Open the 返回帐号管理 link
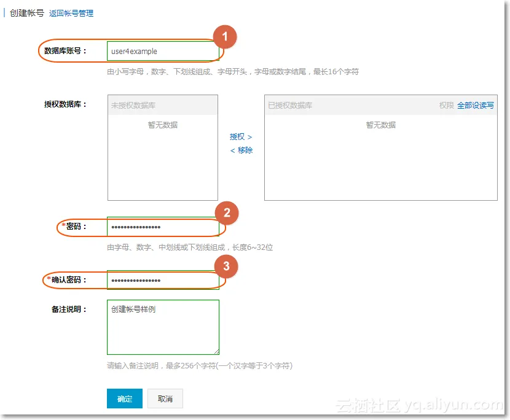This screenshot has height=420, width=510. coord(71,14)
